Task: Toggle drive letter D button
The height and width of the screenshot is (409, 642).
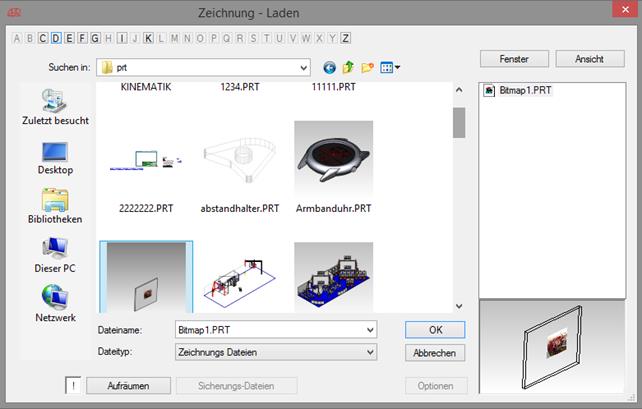Action: pos(56,39)
